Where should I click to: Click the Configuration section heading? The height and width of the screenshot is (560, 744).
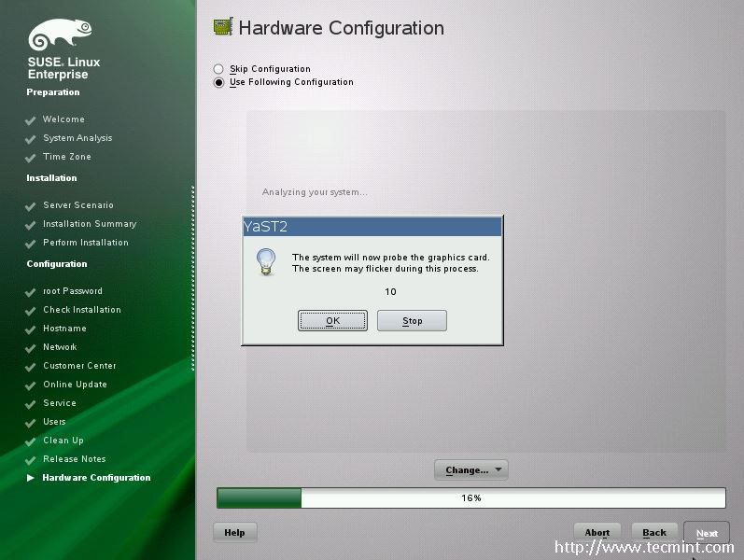pyautogui.click(x=57, y=264)
